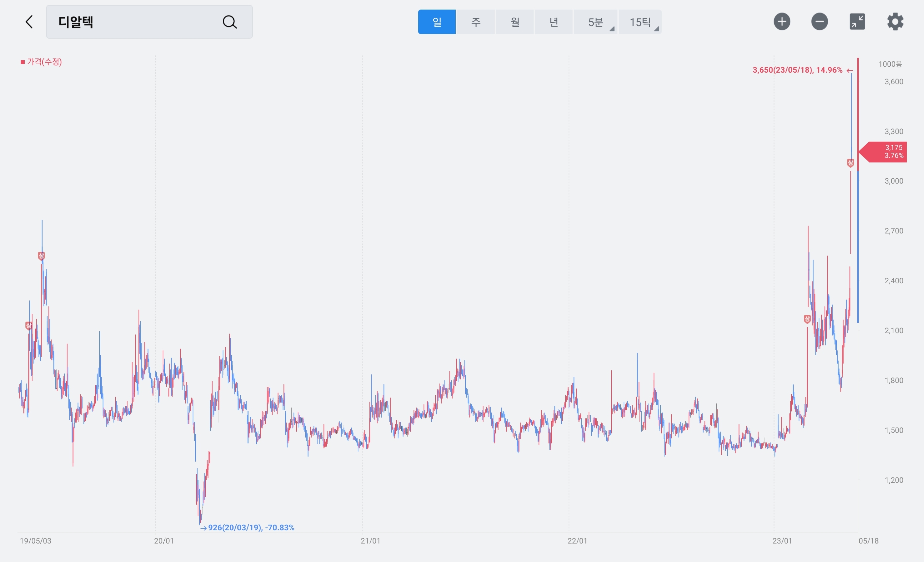This screenshot has height=562, width=924.
Task: Zoom out the chart with minus icon
Action: 819,21
